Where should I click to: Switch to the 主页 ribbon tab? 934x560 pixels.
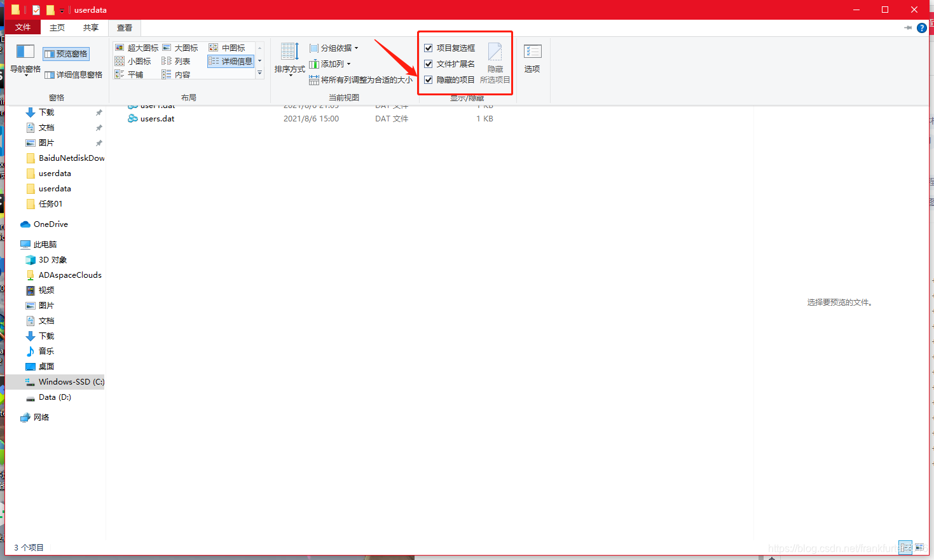pos(57,27)
